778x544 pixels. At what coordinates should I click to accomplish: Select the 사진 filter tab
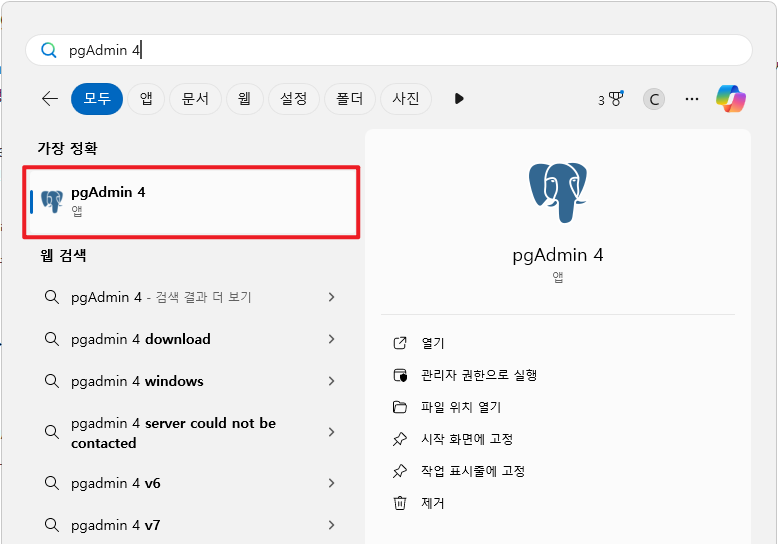(405, 99)
